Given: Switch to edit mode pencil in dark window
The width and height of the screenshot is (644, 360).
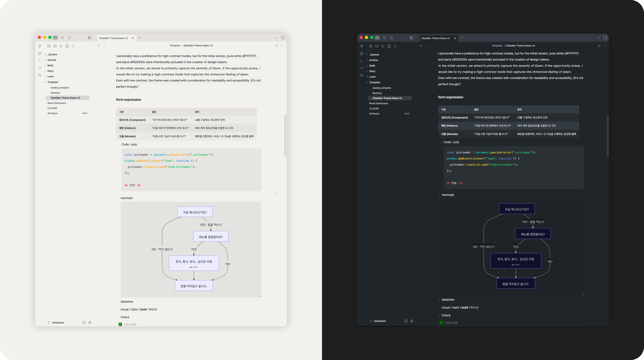Looking at the screenshot, I should pos(599,46).
